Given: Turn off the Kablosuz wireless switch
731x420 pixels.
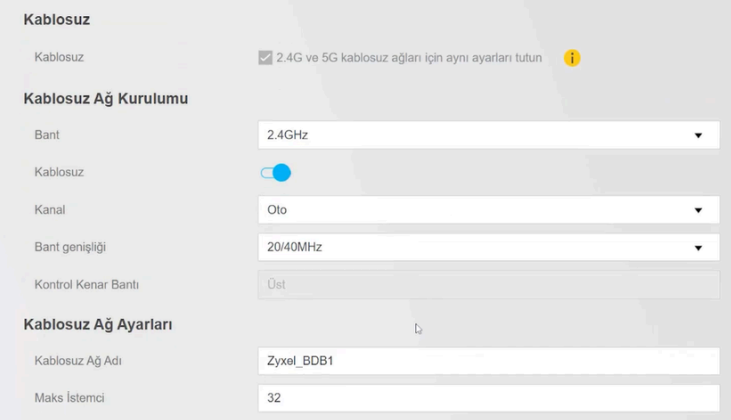Looking at the screenshot, I should click(x=275, y=172).
